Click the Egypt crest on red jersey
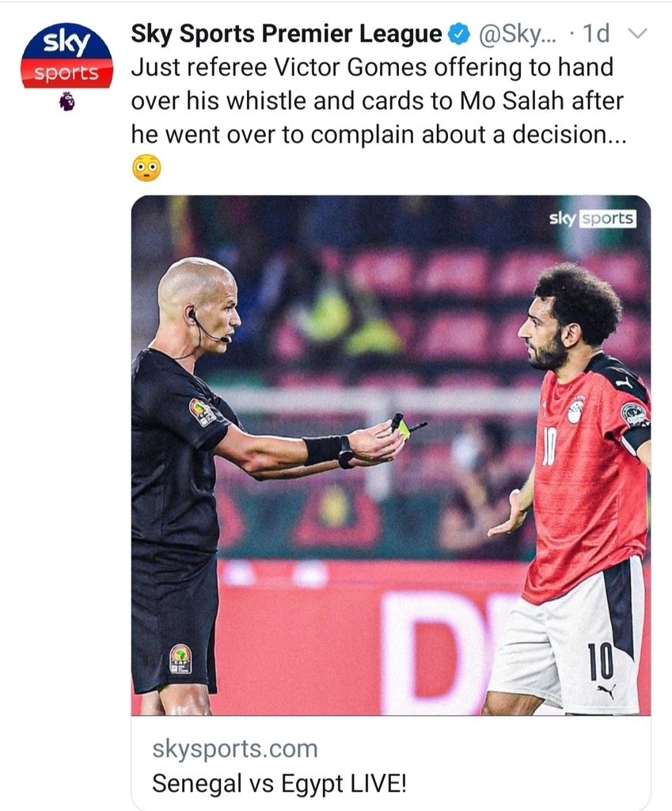Screen dimensions: 672x811 click(575, 412)
